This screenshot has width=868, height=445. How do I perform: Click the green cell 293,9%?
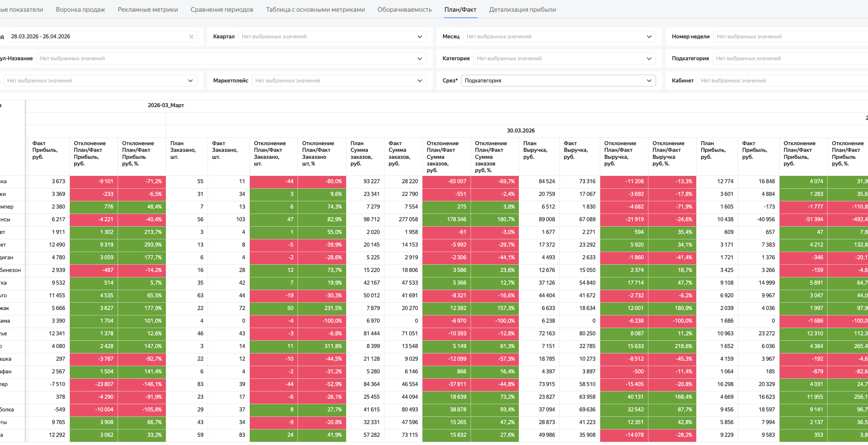[142, 245]
